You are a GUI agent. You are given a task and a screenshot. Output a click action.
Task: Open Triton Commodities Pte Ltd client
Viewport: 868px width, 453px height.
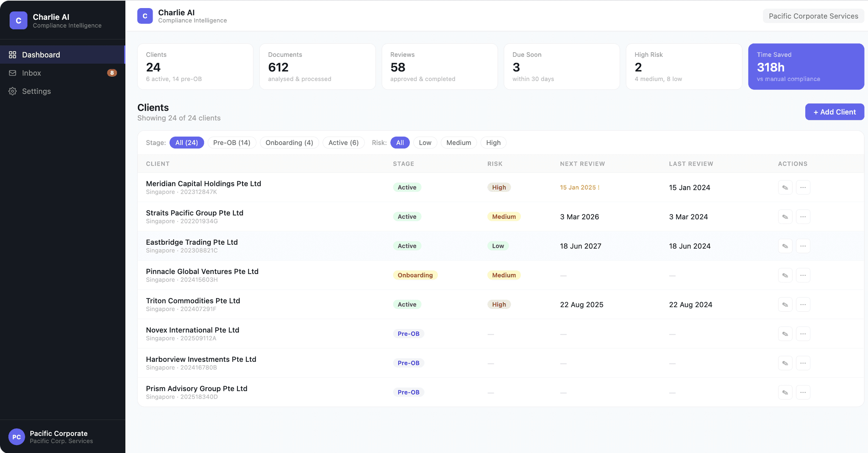coord(193,301)
